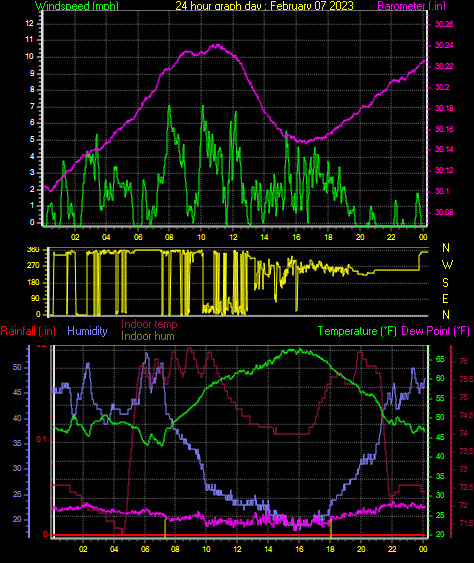The image size is (474, 563).
Task: Click hour 06 below the temperature graph
Action: (x=145, y=549)
